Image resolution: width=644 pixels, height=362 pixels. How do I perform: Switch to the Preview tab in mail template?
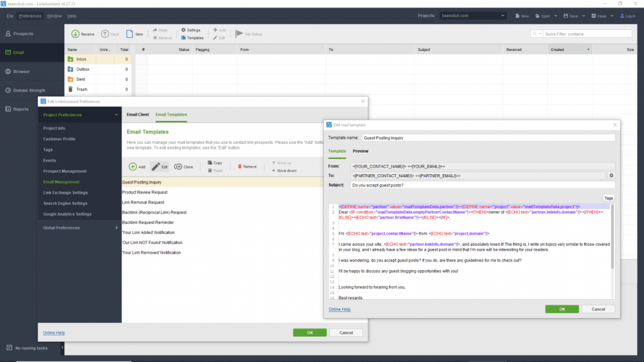coord(360,151)
